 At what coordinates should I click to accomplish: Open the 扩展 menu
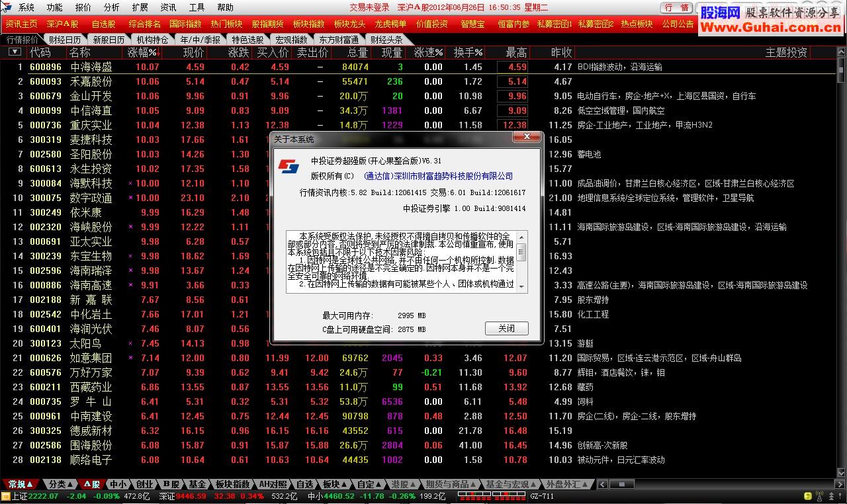[140, 7]
